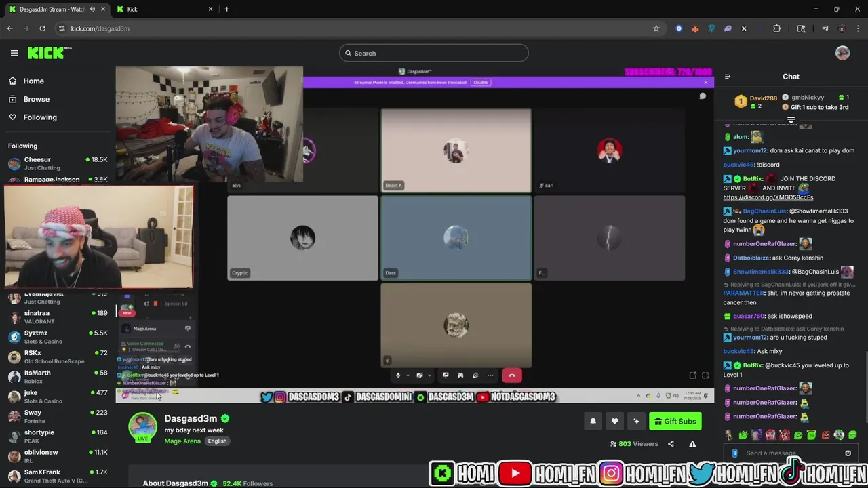This screenshot has width=868, height=488.
Task: Open the browser extensions puzzle icon
Action: (x=776, y=28)
